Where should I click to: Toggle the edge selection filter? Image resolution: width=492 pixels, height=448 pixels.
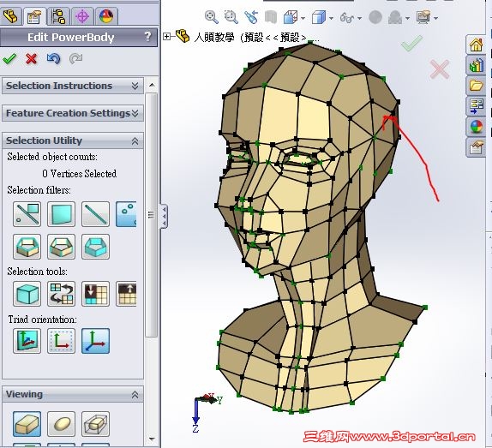[95, 214]
